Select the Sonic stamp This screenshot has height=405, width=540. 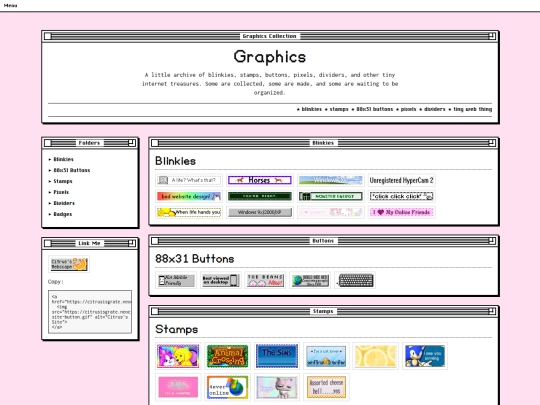[x=425, y=356]
